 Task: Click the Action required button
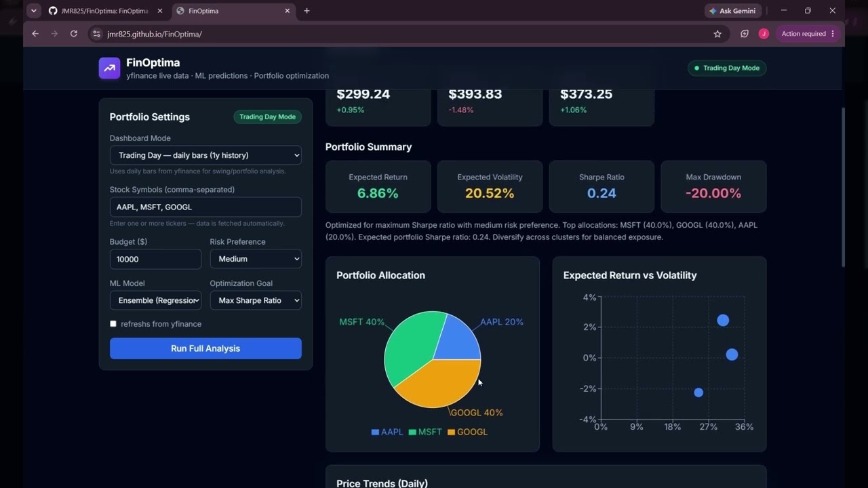(x=808, y=34)
